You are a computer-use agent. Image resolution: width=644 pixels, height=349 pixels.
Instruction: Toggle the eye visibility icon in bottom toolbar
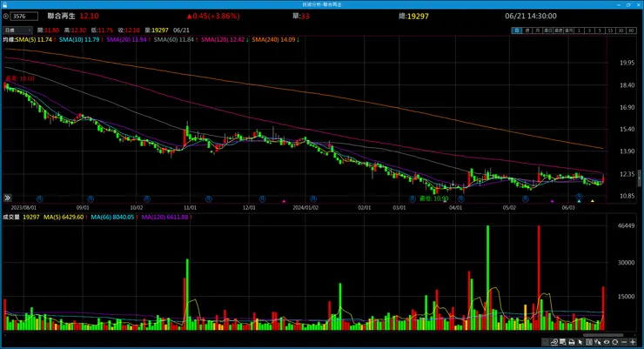coord(607,342)
